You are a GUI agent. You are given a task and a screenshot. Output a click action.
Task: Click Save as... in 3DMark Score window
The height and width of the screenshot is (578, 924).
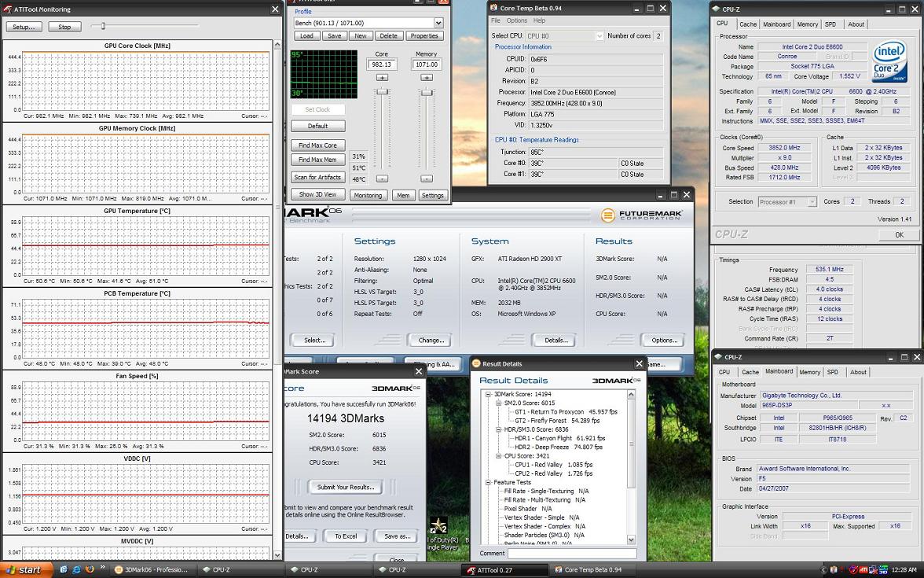coord(398,536)
